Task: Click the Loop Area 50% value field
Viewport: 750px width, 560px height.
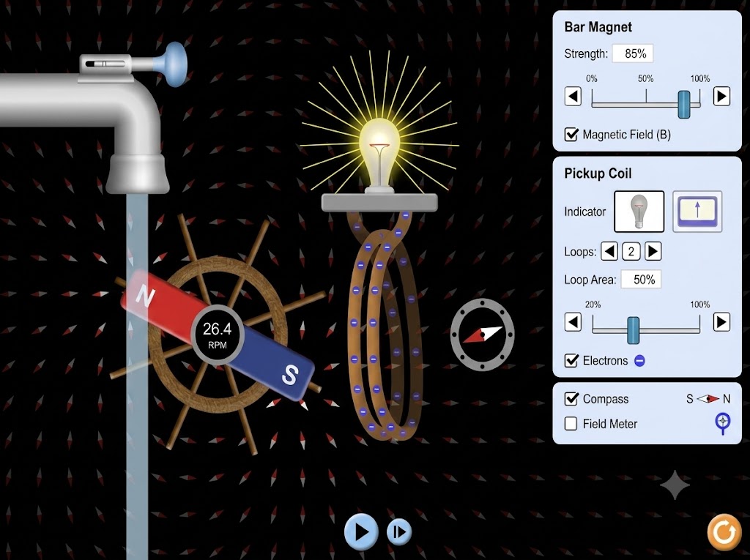Action: tap(641, 280)
